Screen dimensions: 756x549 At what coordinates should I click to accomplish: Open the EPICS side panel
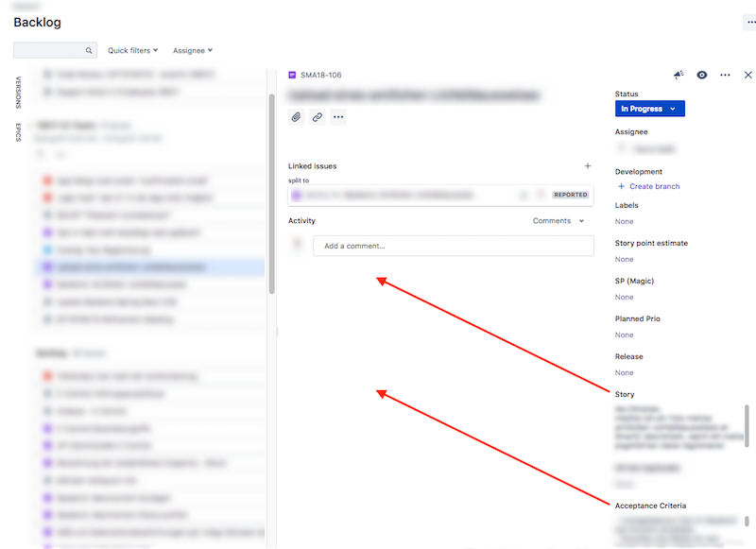coord(18,132)
